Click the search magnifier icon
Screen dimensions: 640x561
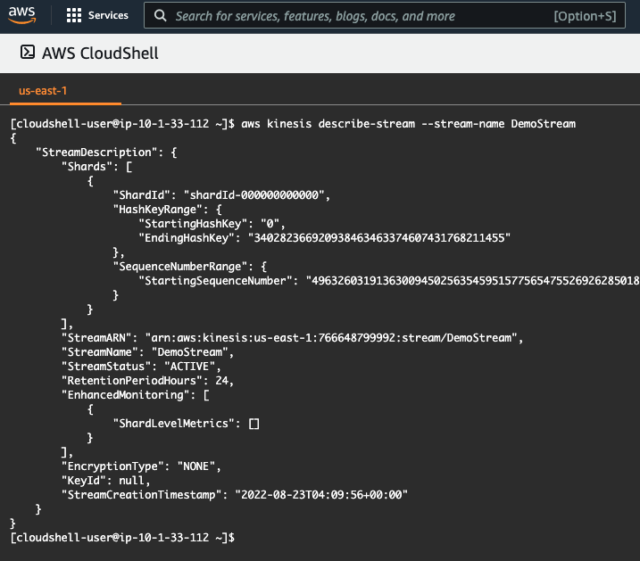pos(160,16)
